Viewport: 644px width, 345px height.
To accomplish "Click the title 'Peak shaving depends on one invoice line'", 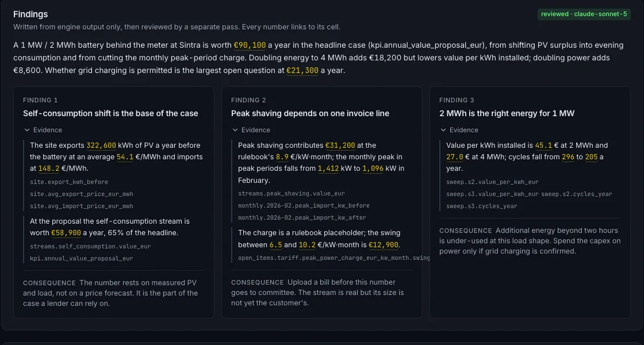I will 310,113.
